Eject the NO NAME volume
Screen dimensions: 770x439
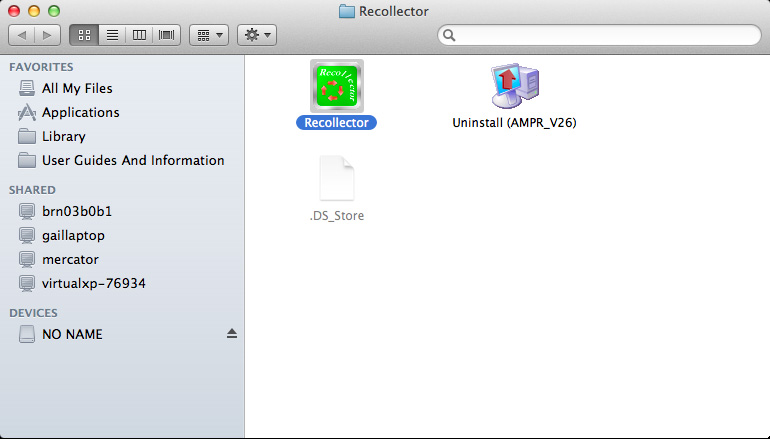point(232,333)
